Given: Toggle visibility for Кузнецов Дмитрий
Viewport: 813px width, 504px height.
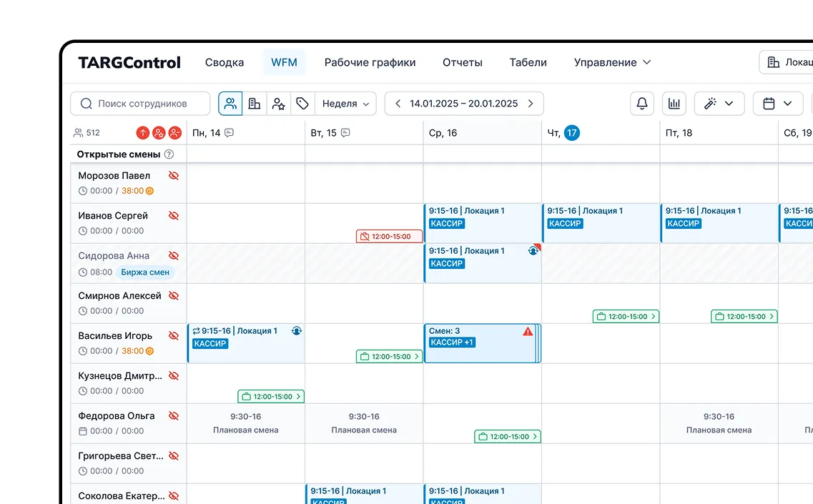Looking at the screenshot, I should click(x=174, y=376).
